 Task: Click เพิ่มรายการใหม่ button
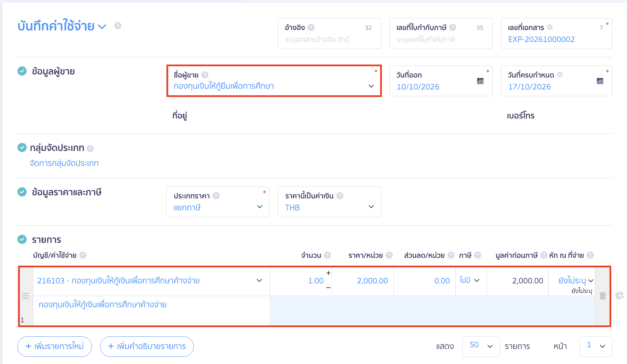pyautogui.click(x=55, y=346)
